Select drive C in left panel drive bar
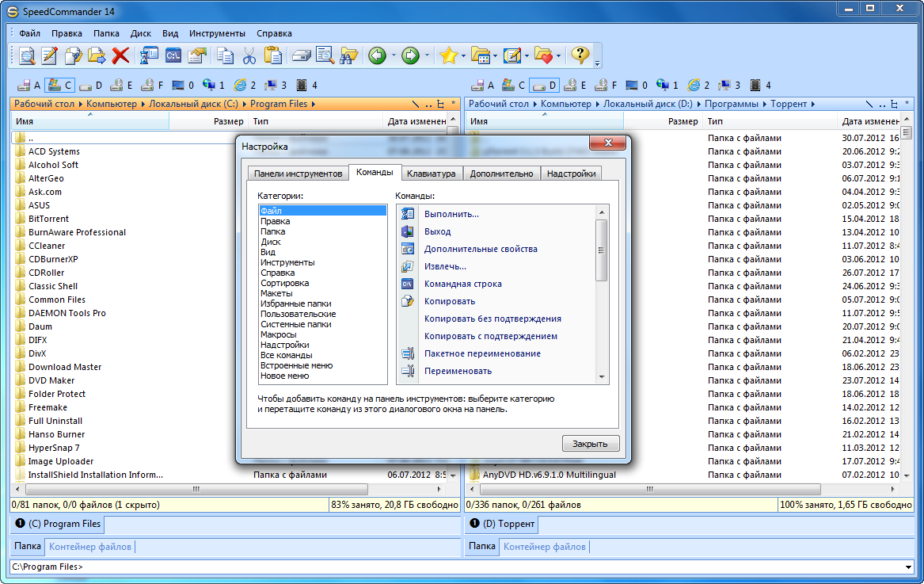The height and width of the screenshot is (584, 924). tap(59, 86)
